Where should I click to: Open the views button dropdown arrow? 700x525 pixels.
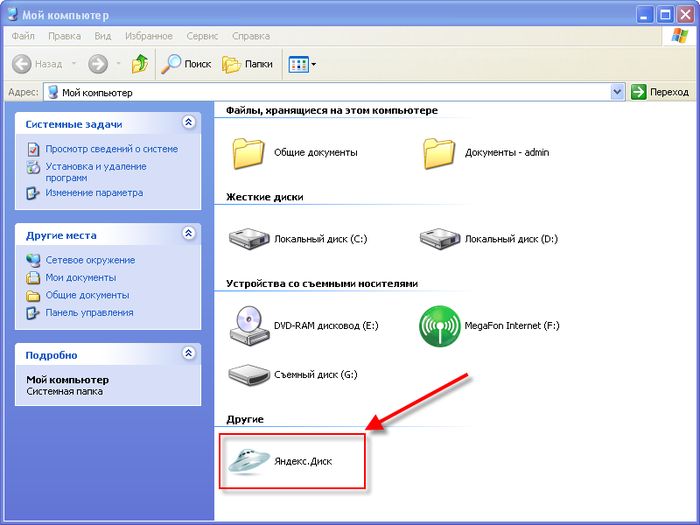point(313,65)
